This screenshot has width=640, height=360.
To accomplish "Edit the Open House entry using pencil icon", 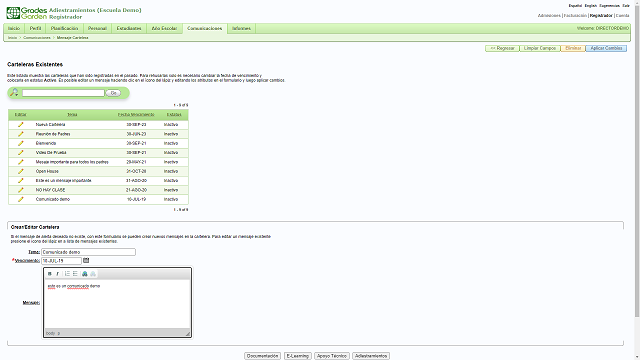I will tap(20, 171).
